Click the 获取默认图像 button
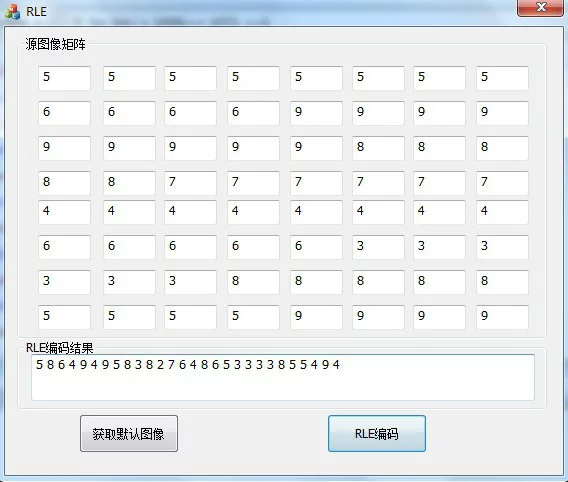 point(129,433)
